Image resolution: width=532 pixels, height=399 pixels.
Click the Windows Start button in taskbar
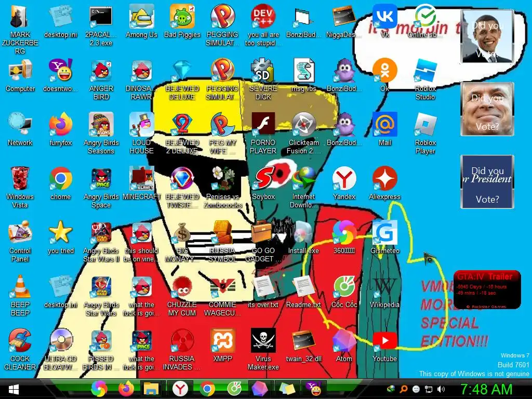tap(14, 389)
